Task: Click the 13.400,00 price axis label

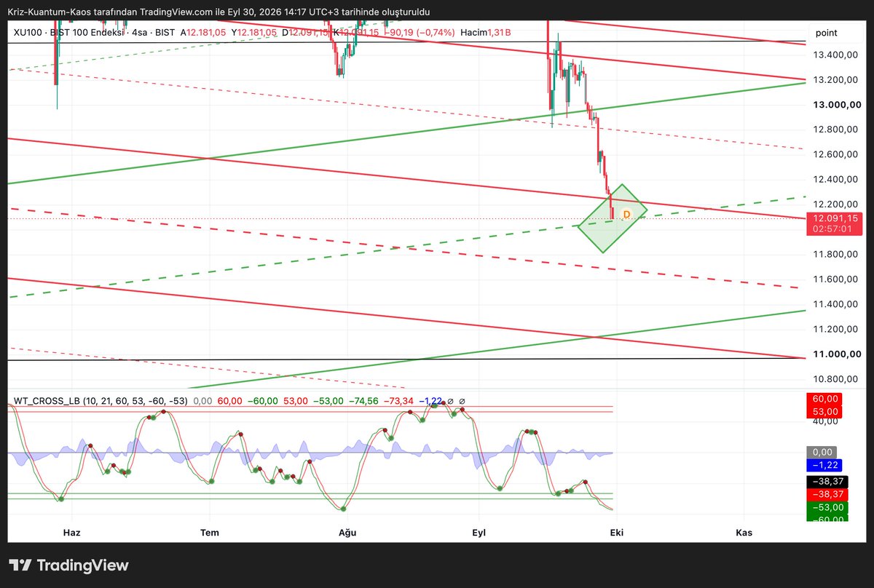Action: 836,55
